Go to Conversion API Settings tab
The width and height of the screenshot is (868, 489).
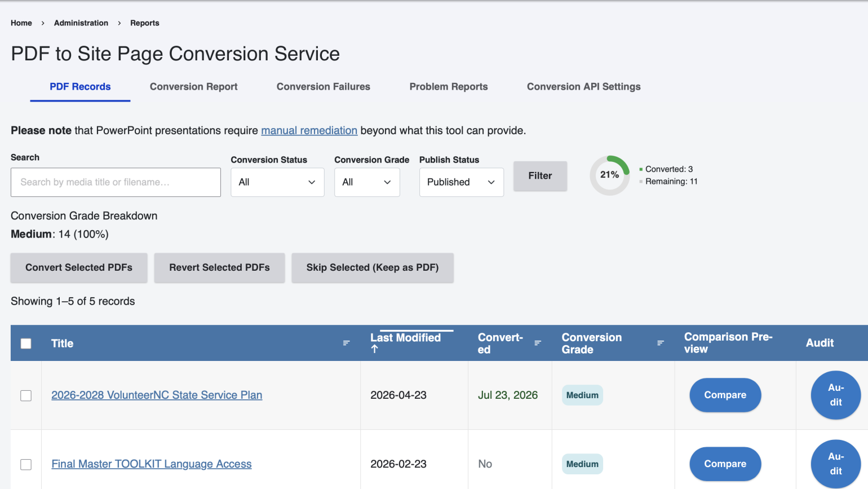tap(584, 87)
